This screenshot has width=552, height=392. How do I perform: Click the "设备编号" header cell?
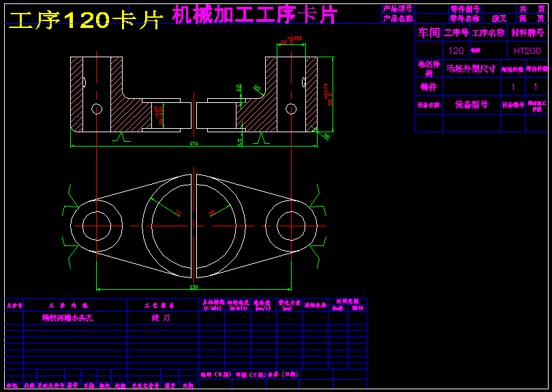point(513,104)
